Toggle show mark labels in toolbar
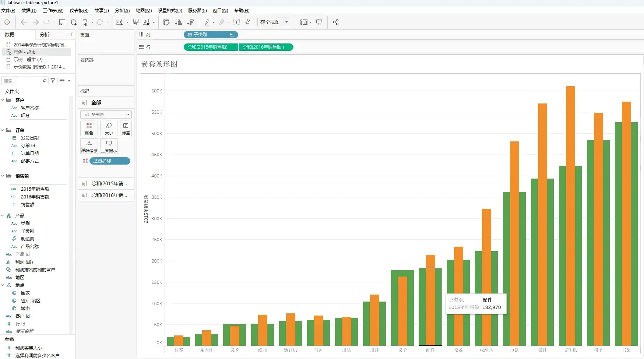The width and height of the screenshot is (644, 359). point(237,22)
